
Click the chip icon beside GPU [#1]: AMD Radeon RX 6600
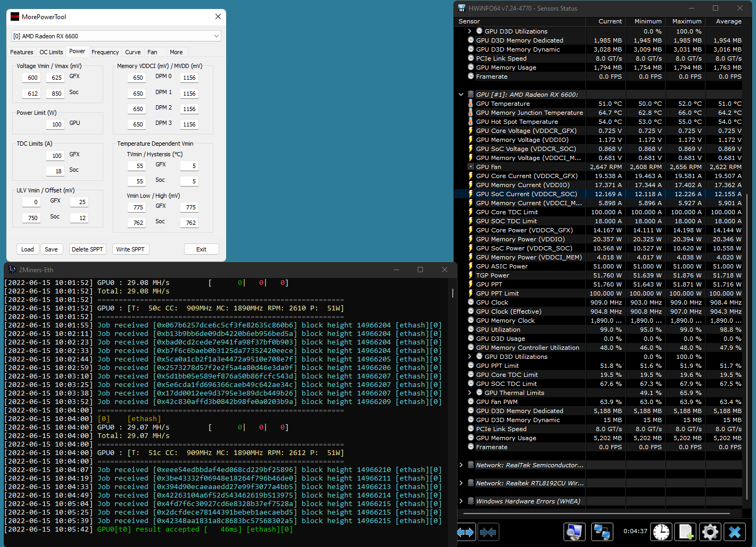[x=470, y=95]
